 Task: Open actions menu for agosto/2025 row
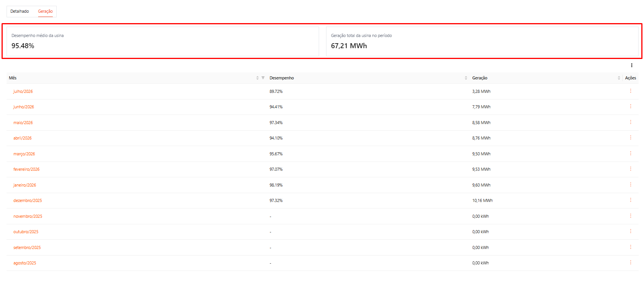631,262
